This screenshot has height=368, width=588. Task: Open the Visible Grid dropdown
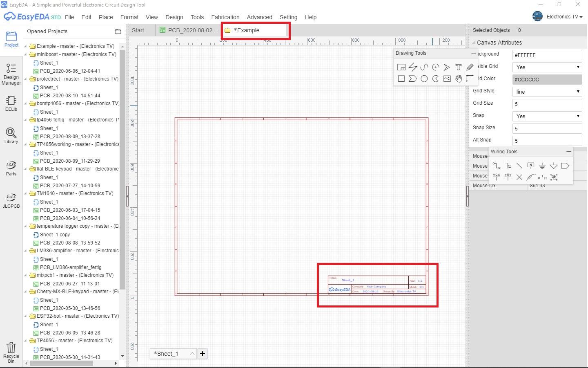[547, 67]
